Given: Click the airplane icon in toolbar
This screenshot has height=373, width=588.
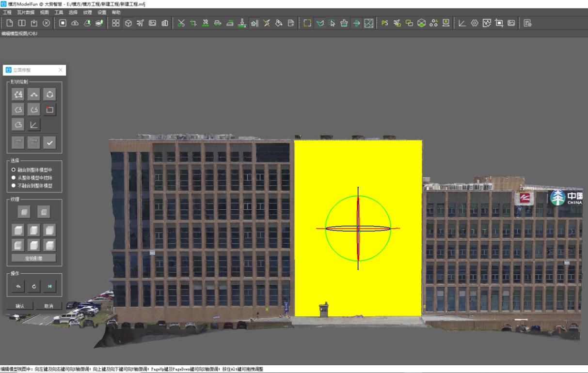Looking at the screenshot, I should tap(141, 23).
